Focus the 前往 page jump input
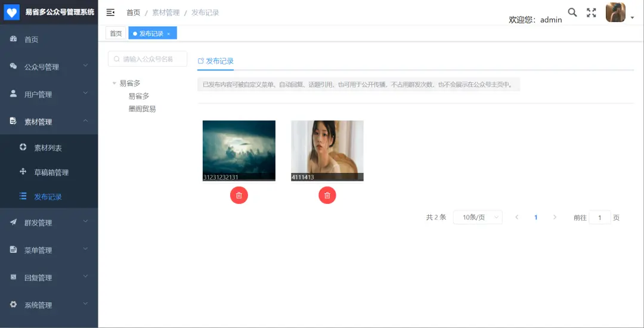 tap(600, 218)
